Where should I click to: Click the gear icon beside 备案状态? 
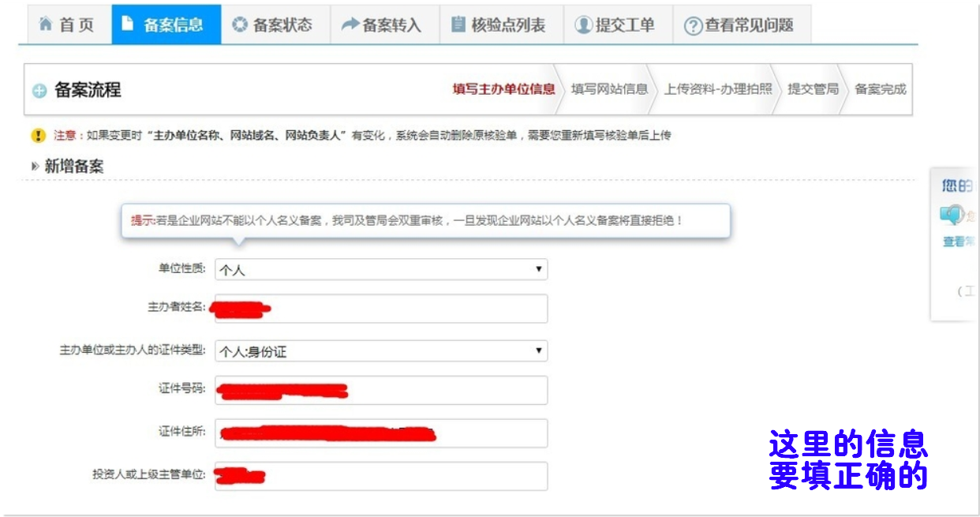pos(240,24)
